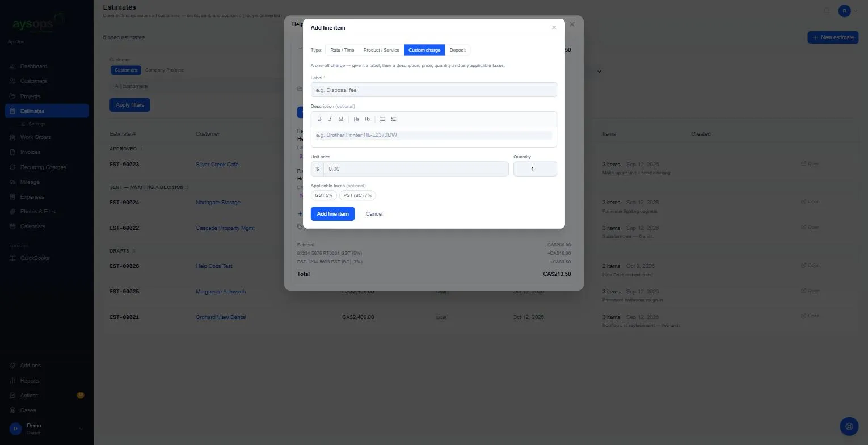Viewport: 868px width, 445px height.
Task: Insert a bulleted list in the description
Action: coord(382,119)
